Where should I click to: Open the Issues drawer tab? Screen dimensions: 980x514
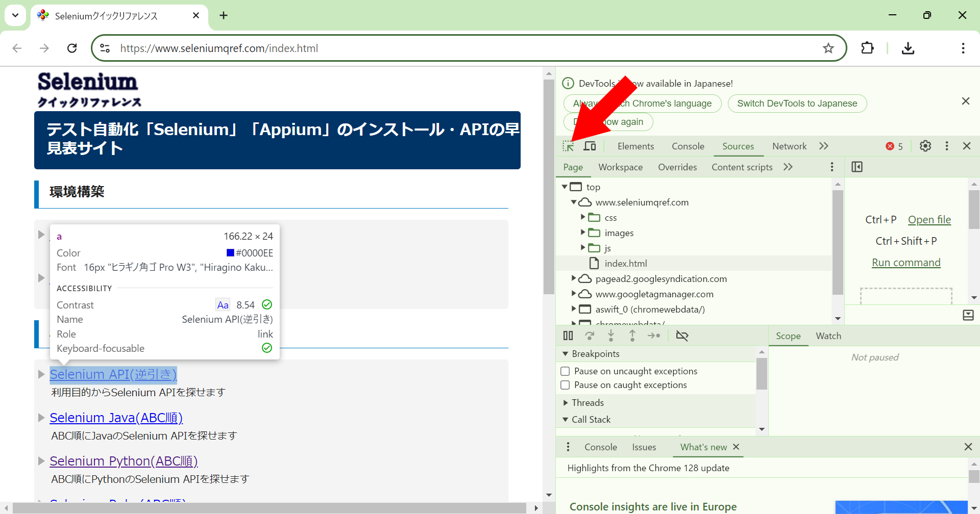[x=644, y=447]
